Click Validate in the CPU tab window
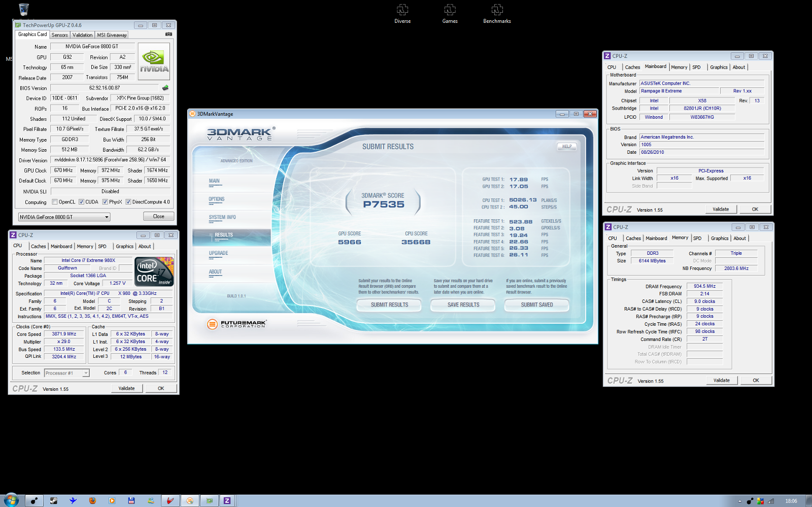Image resolution: width=812 pixels, height=507 pixels. coord(127,388)
